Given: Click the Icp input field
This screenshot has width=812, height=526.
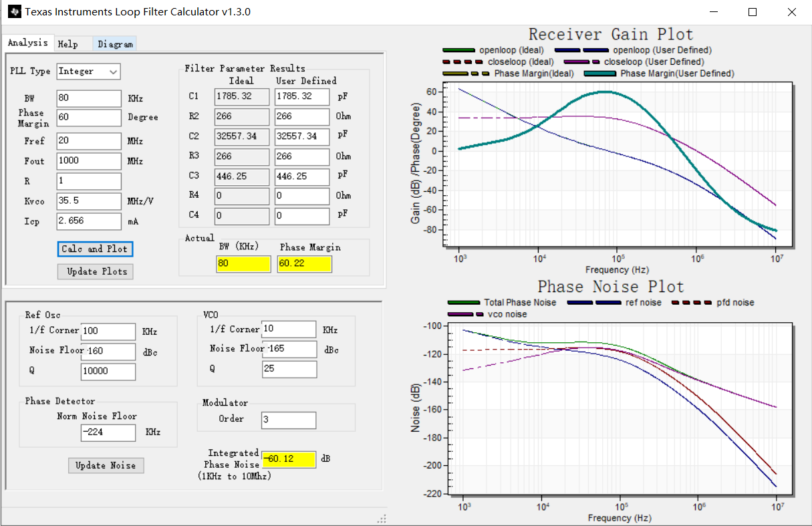Looking at the screenshot, I should pos(89,221).
